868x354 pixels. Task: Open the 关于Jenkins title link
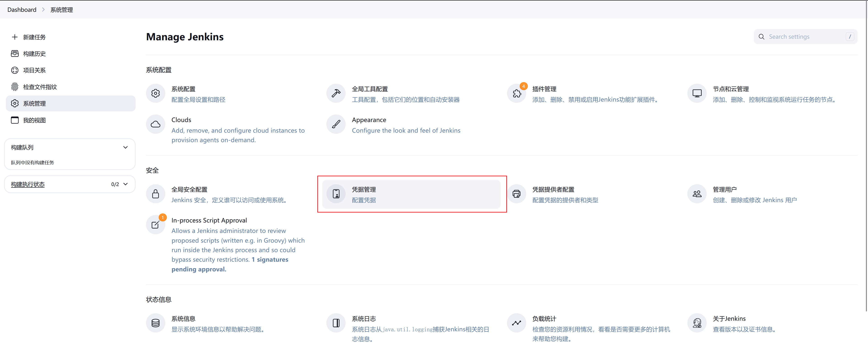pos(729,318)
